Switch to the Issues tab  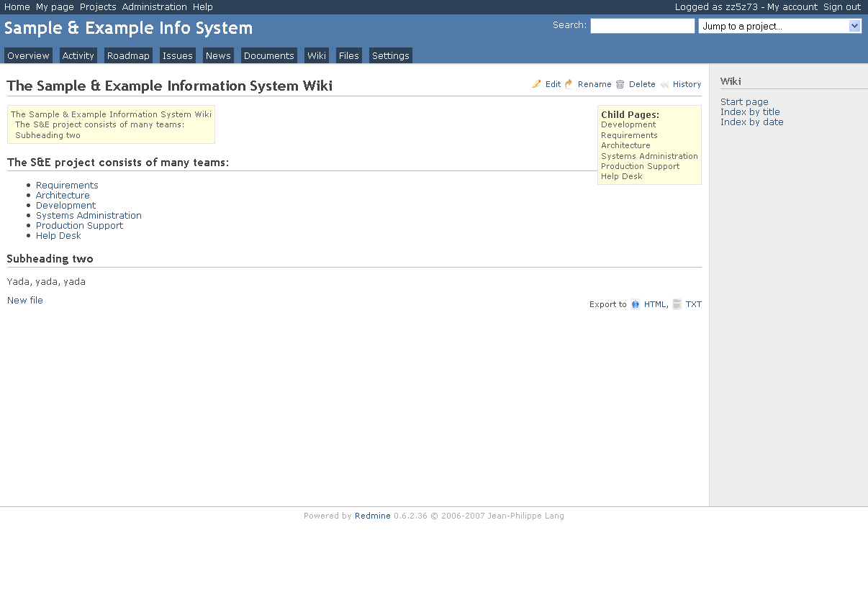(177, 56)
